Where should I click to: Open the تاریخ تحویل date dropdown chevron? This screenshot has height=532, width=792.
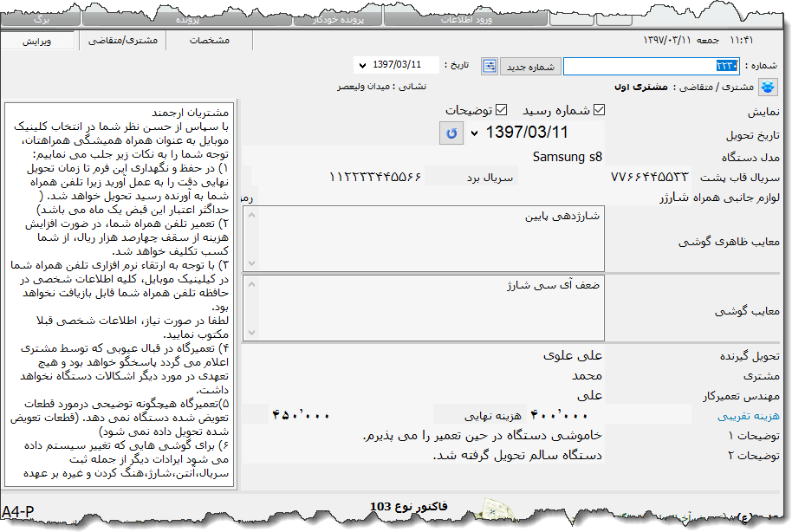(x=476, y=133)
